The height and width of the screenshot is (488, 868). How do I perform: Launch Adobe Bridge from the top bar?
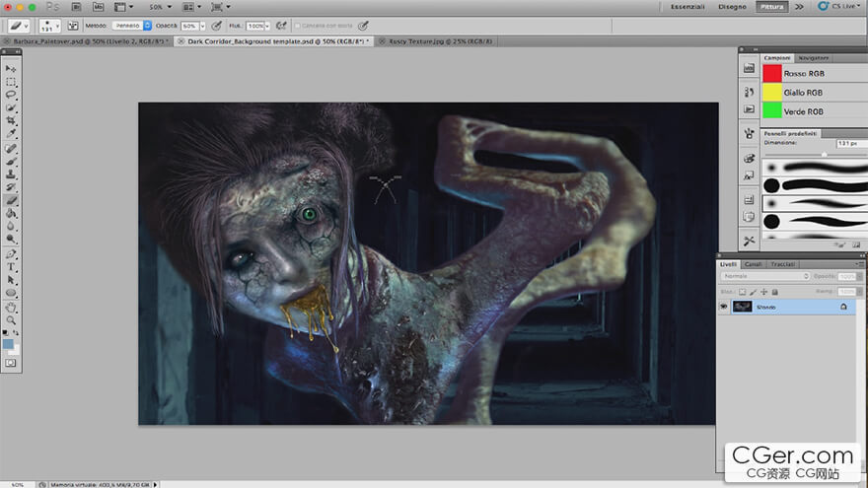click(x=76, y=7)
